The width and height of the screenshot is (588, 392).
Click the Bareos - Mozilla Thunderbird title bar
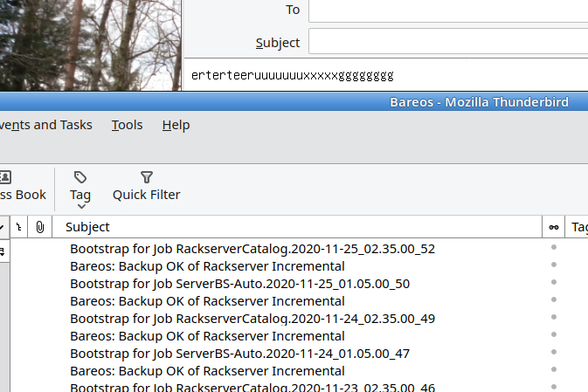click(294, 102)
